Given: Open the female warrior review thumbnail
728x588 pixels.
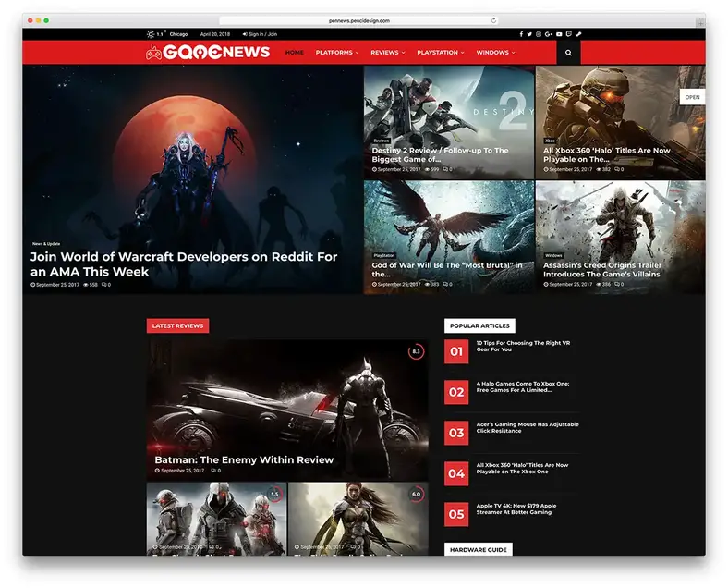Looking at the screenshot, I should [x=358, y=519].
